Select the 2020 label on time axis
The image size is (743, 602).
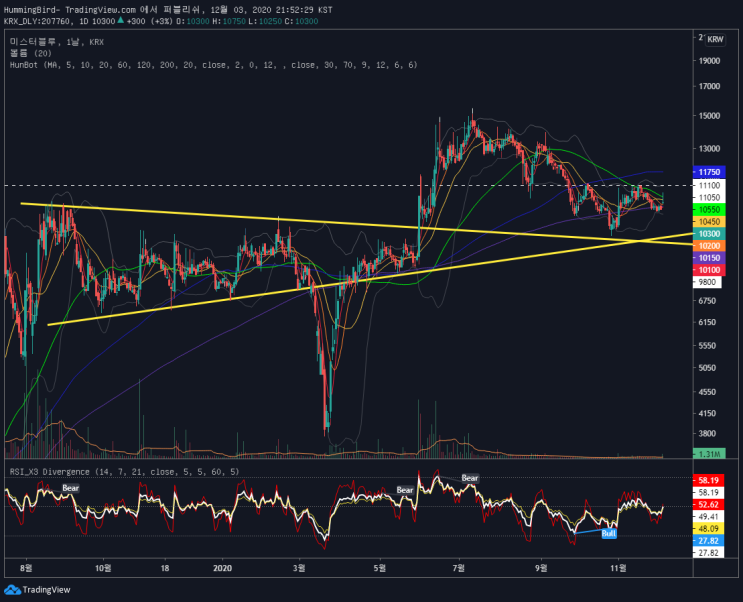[x=222, y=568]
